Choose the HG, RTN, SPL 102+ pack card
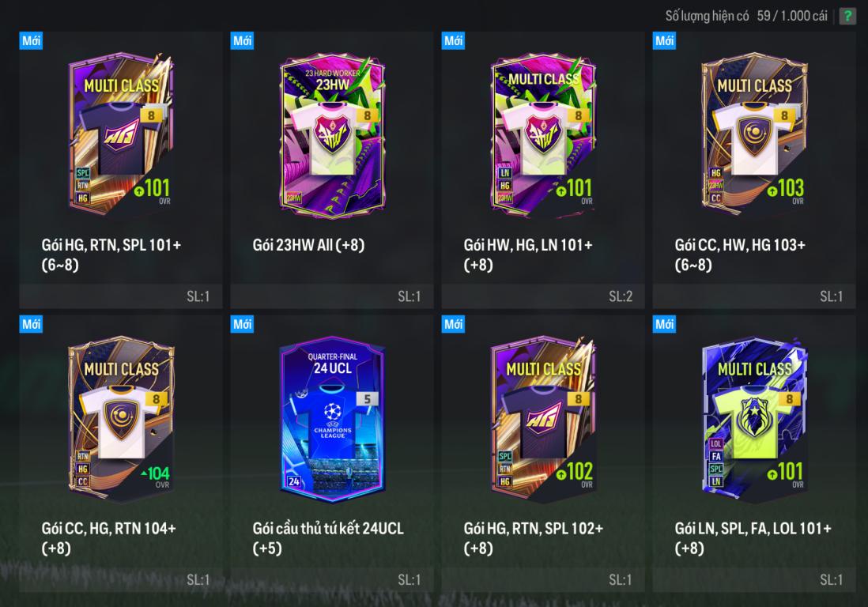This screenshot has width=868, height=607. pos(543,418)
